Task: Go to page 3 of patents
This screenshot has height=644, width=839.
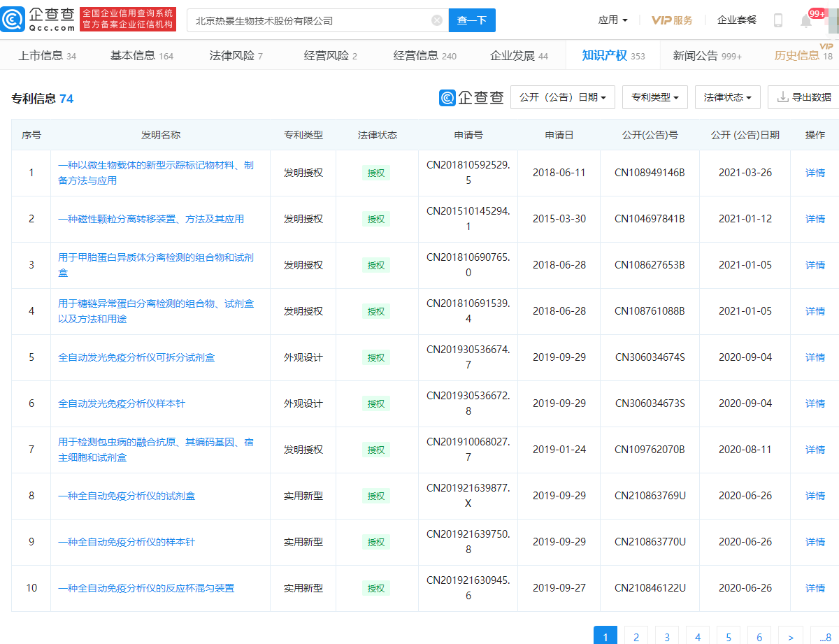Action: pyautogui.click(x=666, y=637)
